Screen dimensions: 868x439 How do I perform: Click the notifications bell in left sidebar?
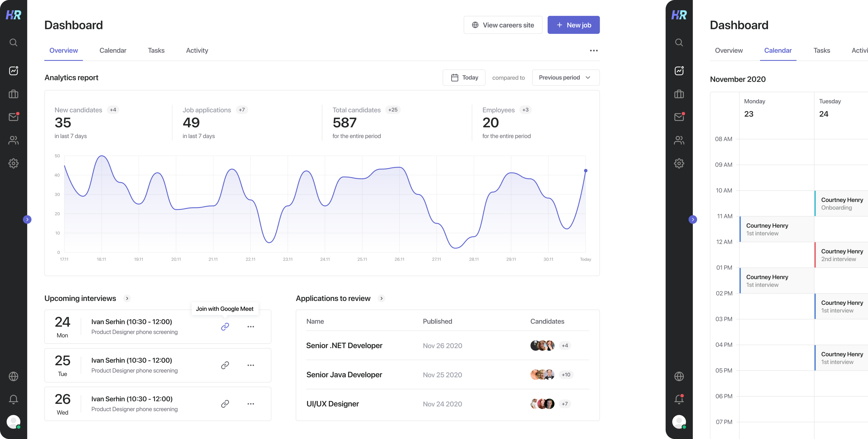[x=13, y=399]
